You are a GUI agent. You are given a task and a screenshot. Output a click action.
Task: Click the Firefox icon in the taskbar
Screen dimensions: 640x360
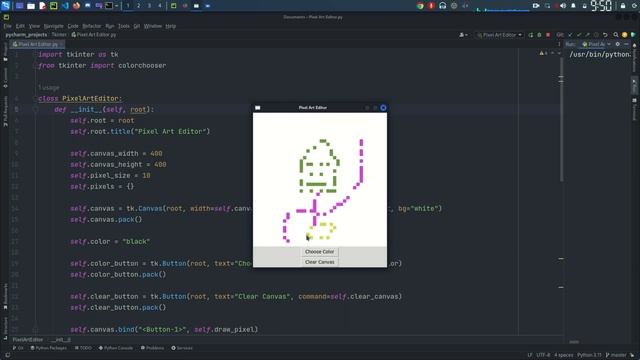pos(76,6)
